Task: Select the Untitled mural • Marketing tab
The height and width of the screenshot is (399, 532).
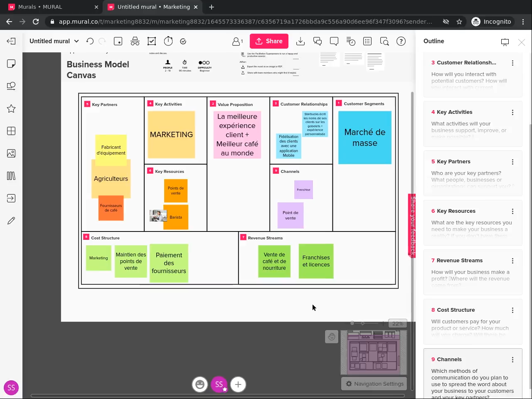Action: click(x=153, y=7)
